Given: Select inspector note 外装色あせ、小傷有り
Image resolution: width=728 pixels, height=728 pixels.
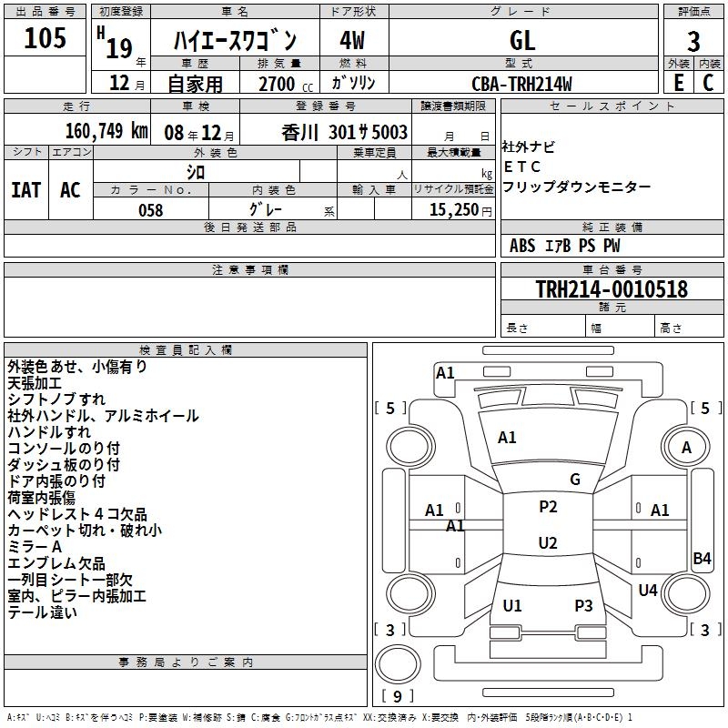Looking at the screenshot, I should [x=77, y=367].
